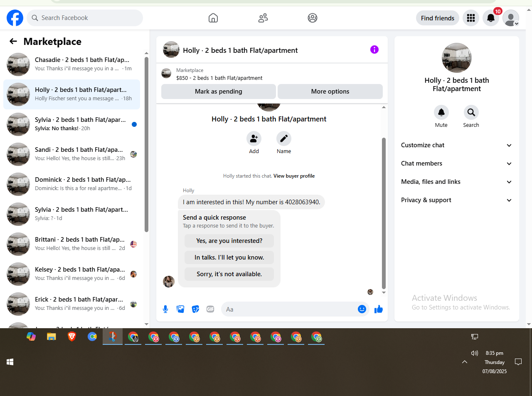Open the Erick conversation
This screenshot has height=396, width=532.
click(72, 304)
